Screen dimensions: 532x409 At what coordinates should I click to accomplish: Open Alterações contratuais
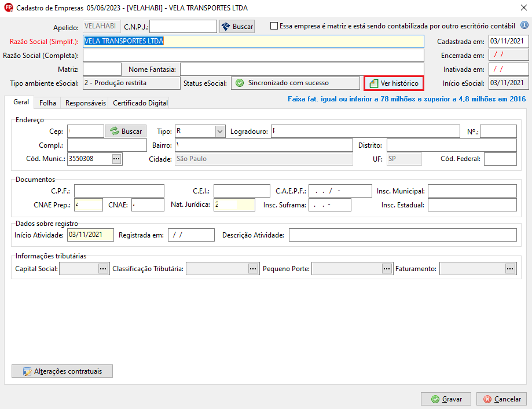tap(62, 371)
